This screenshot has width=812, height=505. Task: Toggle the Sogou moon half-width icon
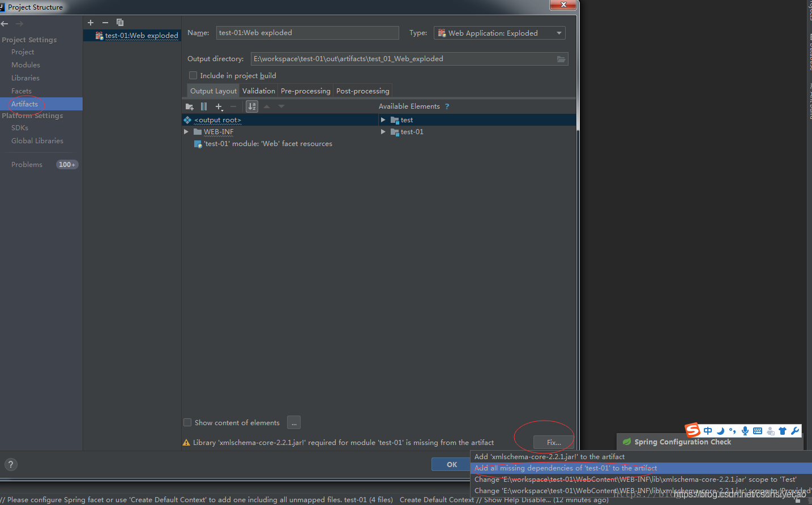pyautogui.click(x=720, y=431)
